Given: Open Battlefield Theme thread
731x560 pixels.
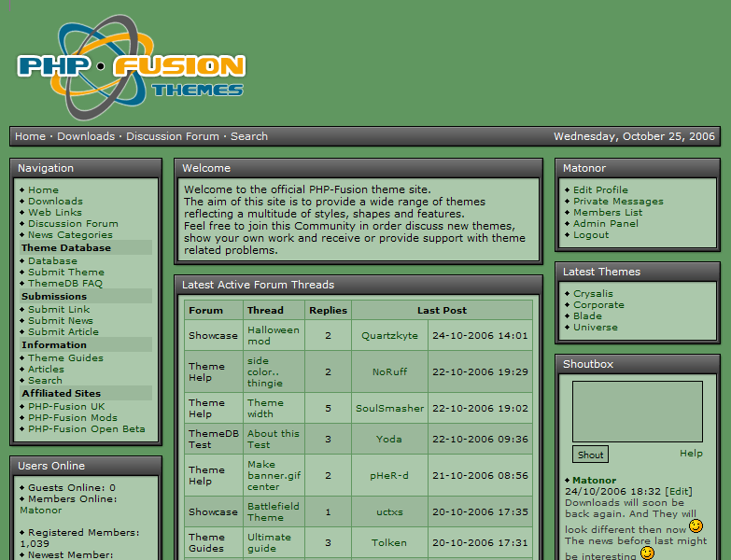Looking at the screenshot, I should 274,511.
